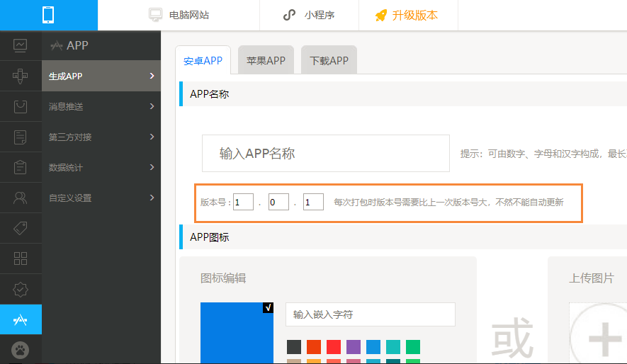Pick the dark gray color swatch
The height and width of the screenshot is (364, 627).
[x=294, y=347]
